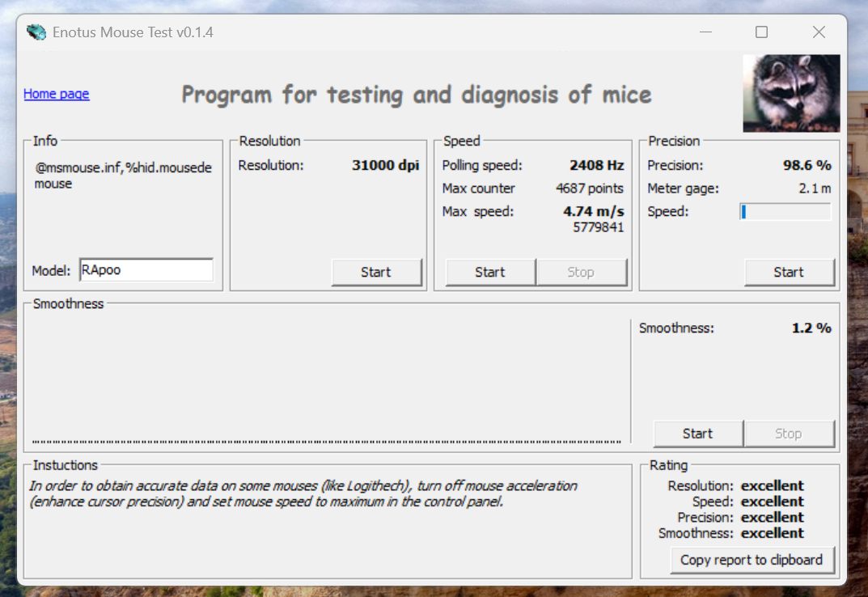Click the Smoothness rating 'excellent'
The height and width of the screenshot is (597, 868).
click(x=773, y=533)
